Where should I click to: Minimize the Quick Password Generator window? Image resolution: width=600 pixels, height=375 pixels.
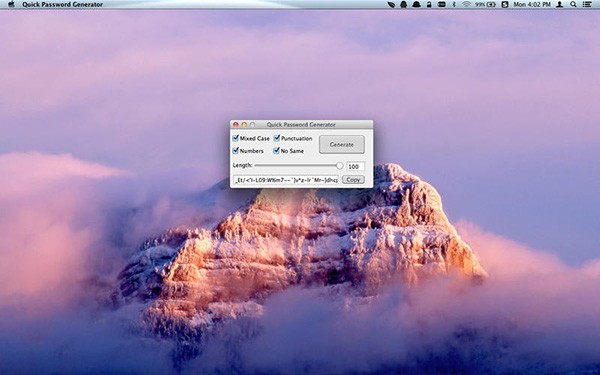pyautogui.click(x=244, y=124)
